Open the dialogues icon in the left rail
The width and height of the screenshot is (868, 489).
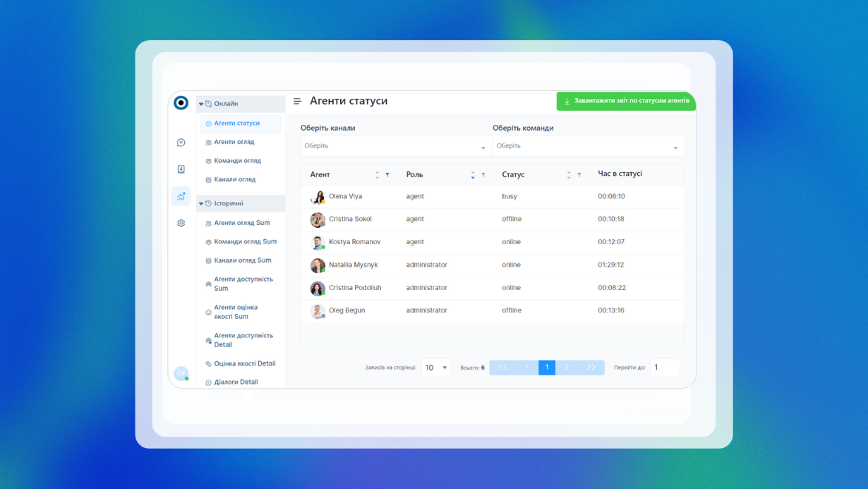(181, 142)
